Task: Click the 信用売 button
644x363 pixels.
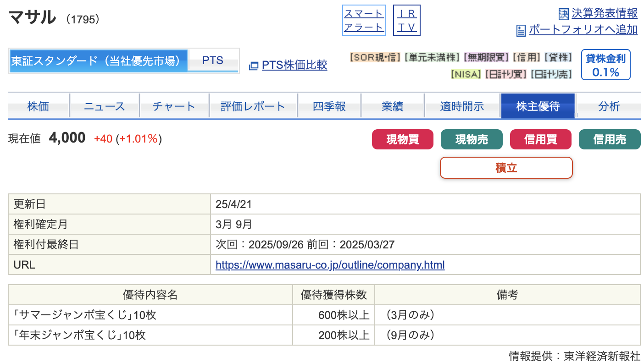Action: point(610,139)
